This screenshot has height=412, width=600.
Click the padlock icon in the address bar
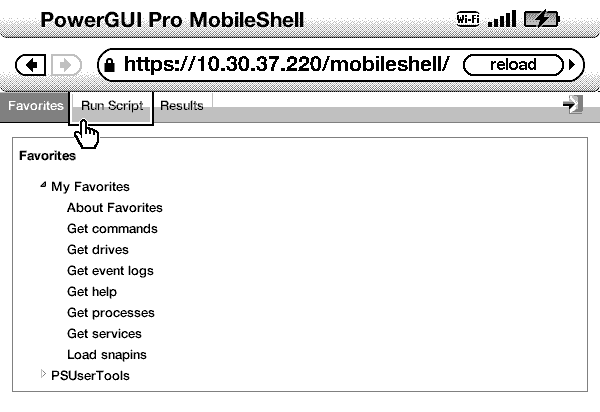(x=109, y=65)
